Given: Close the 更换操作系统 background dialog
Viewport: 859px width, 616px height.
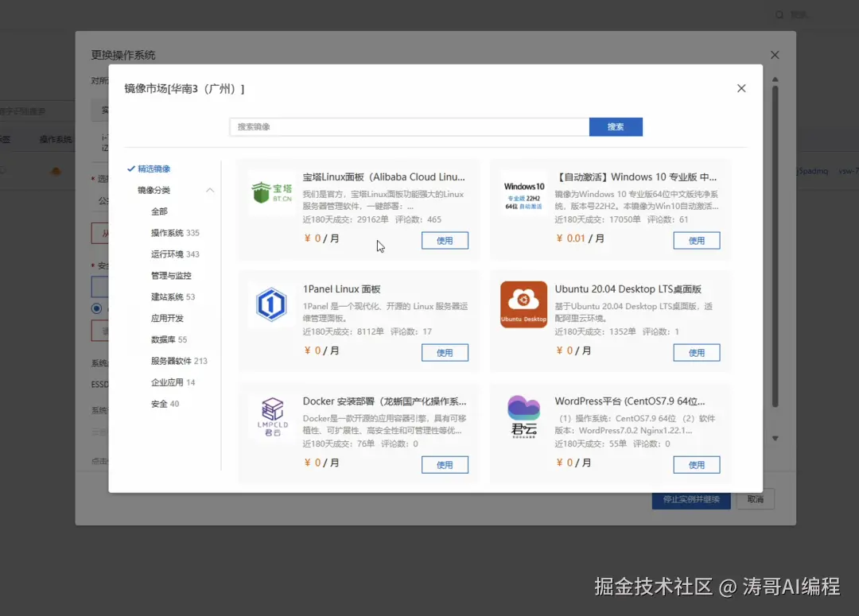Looking at the screenshot, I should pos(775,55).
